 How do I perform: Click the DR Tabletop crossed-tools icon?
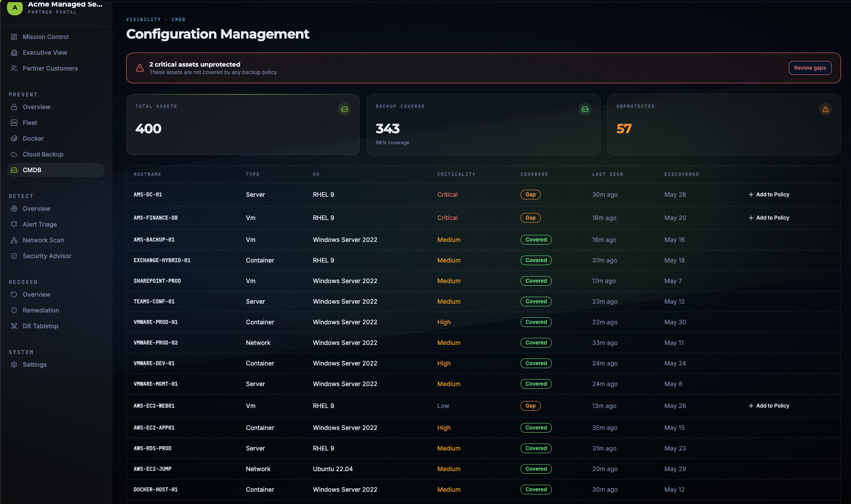pyautogui.click(x=14, y=326)
